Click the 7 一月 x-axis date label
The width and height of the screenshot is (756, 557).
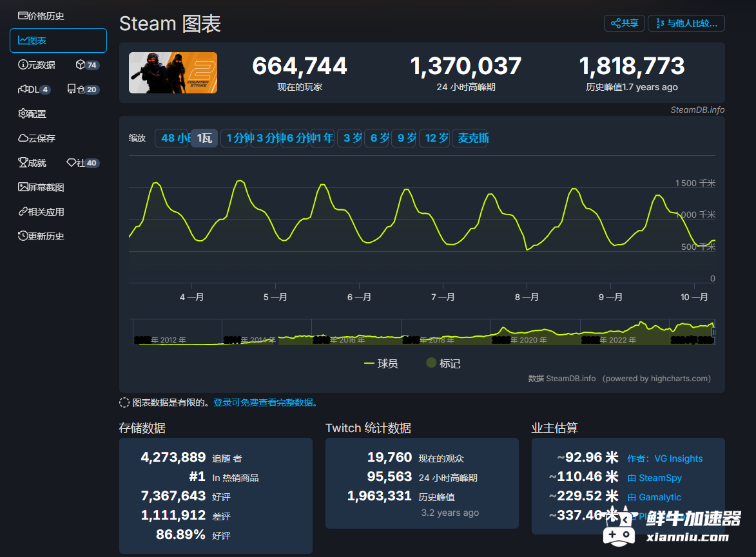[x=443, y=297]
